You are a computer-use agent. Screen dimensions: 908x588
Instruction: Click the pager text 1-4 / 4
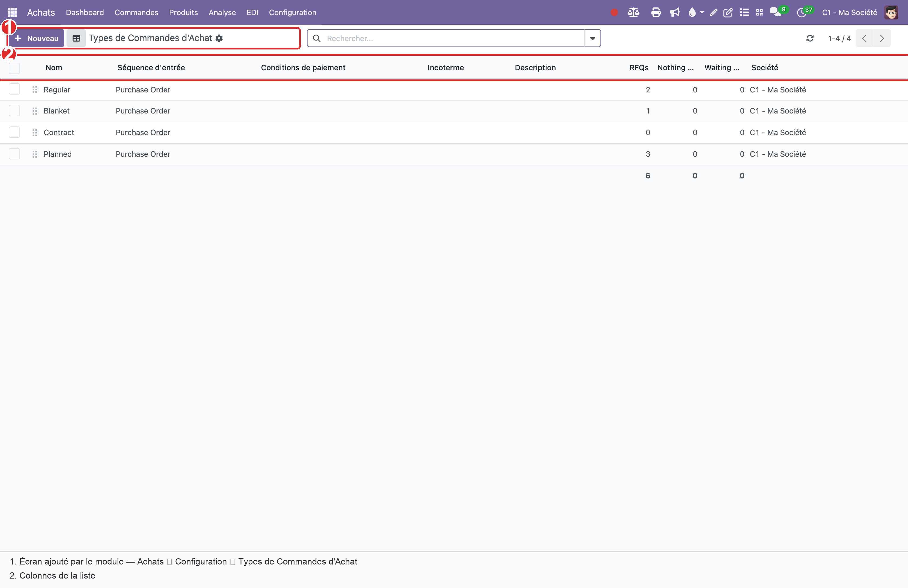point(839,38)
